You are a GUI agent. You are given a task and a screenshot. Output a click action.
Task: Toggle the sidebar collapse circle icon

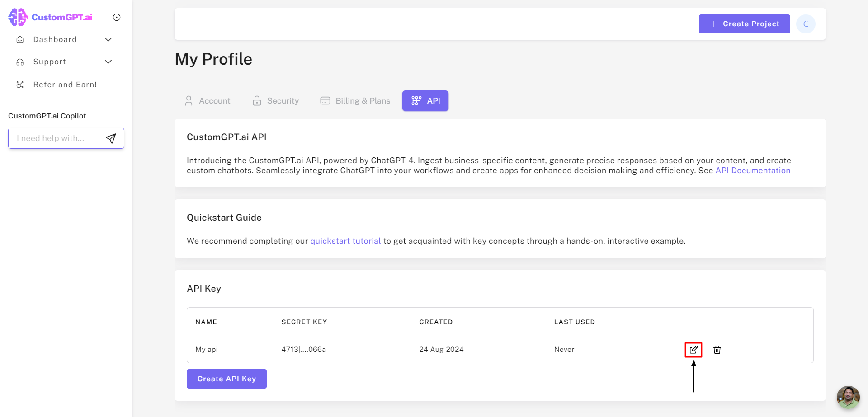(117, 17)
